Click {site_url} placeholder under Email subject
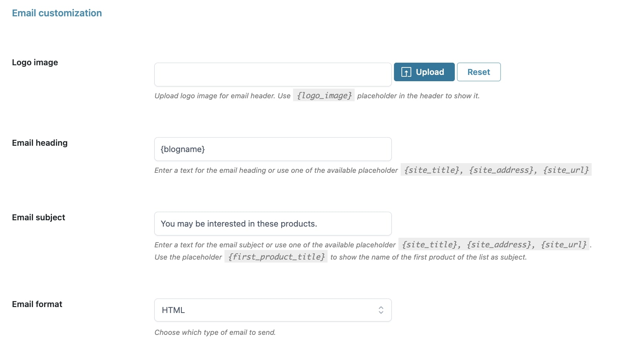 564,244
